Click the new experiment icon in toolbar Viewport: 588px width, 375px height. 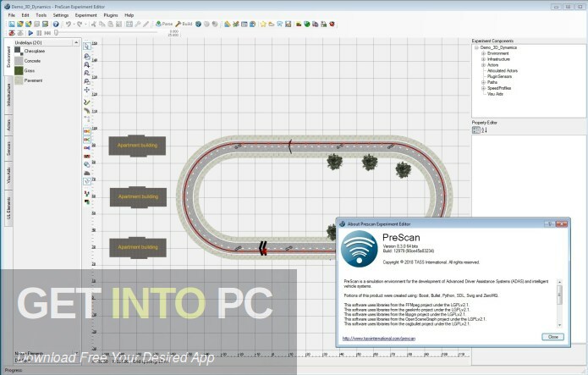tap(12, 24)
